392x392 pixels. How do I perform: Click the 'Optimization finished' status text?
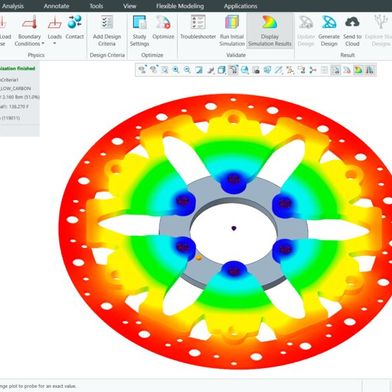17,68
